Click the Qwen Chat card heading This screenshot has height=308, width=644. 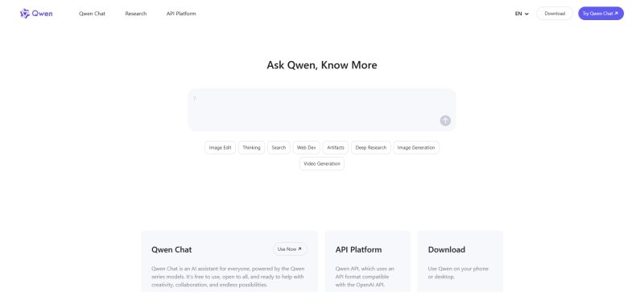pyautogui.click(x=171, y=250)
